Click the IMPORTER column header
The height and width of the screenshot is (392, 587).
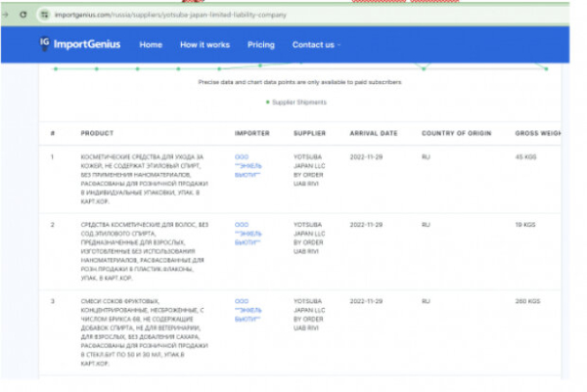252,133
